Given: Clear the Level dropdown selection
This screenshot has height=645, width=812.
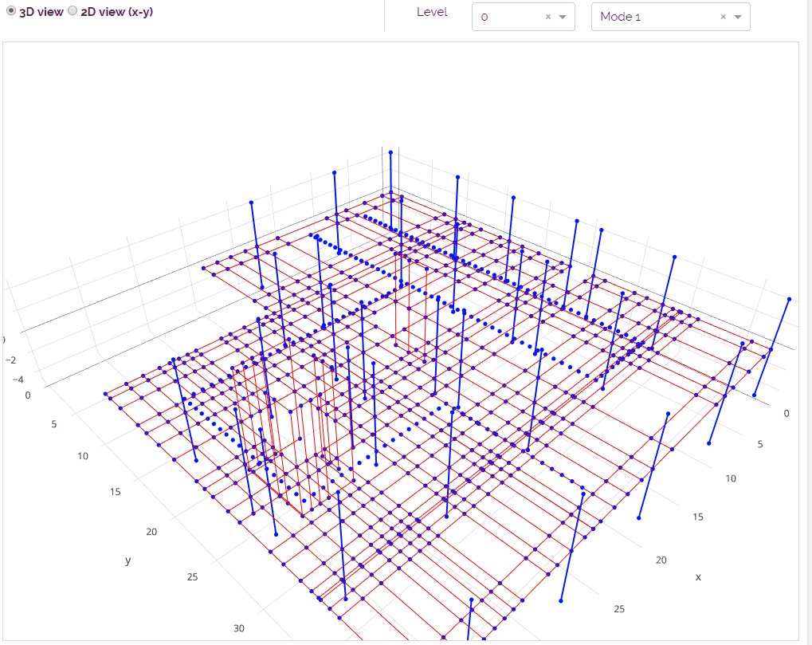Looking at the screenshot, I should point(548,17).
